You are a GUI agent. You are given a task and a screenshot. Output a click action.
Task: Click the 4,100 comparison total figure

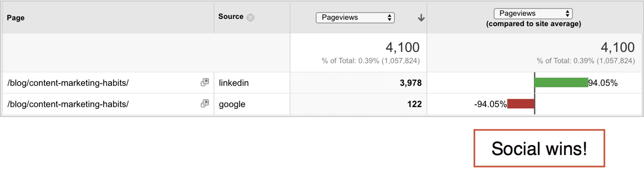tap(618, 47)
